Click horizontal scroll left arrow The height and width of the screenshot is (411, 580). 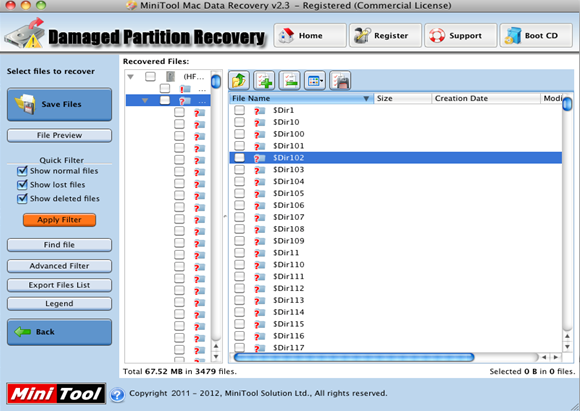click(x=544, y=357)
